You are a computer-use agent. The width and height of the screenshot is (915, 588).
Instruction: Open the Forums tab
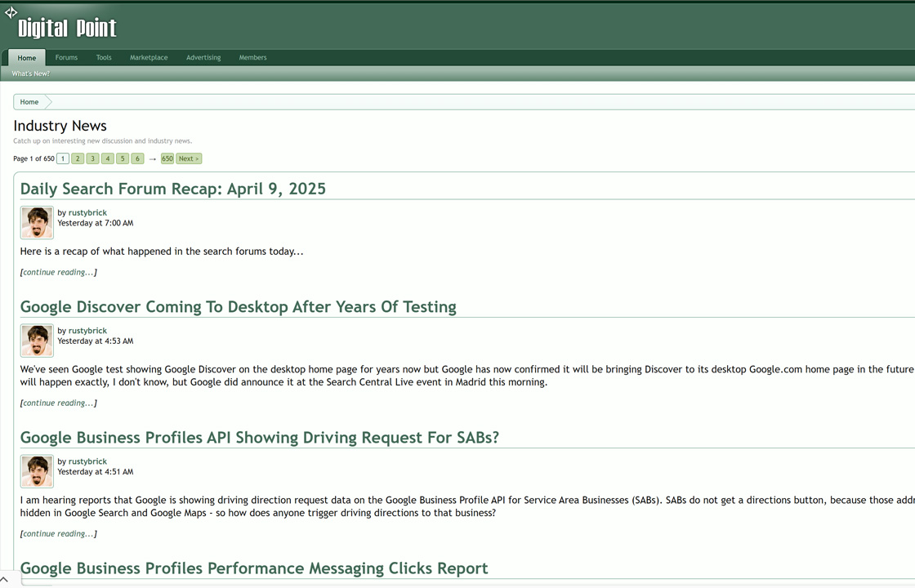66,58
